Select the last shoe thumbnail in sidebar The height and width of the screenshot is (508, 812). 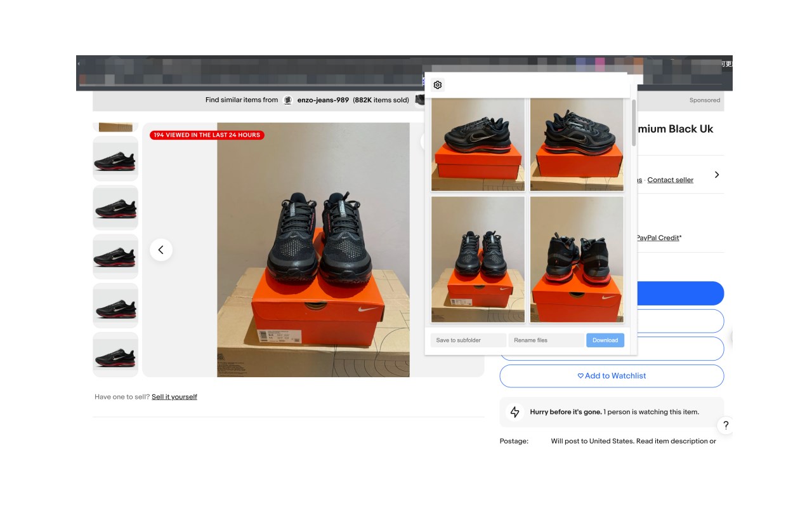coord(115,354)
